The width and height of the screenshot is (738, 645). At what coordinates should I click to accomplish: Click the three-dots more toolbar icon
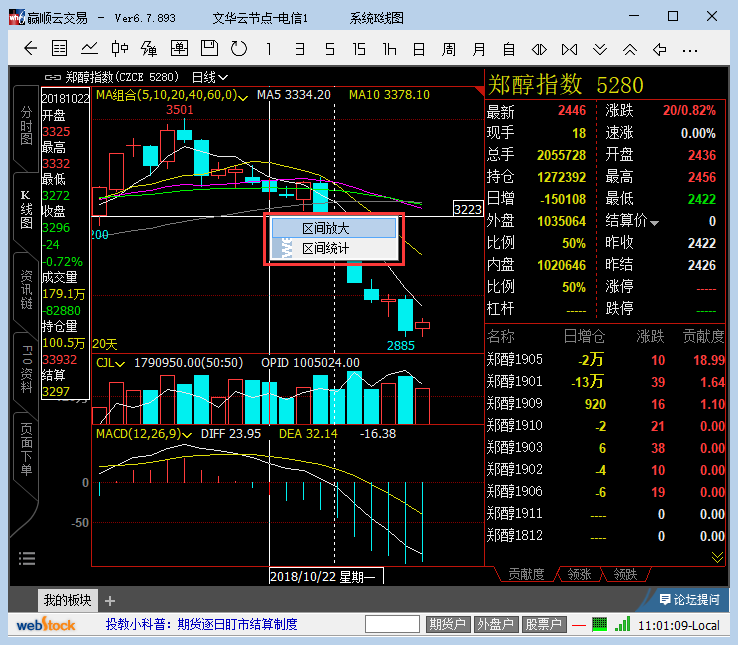(688, 48)
